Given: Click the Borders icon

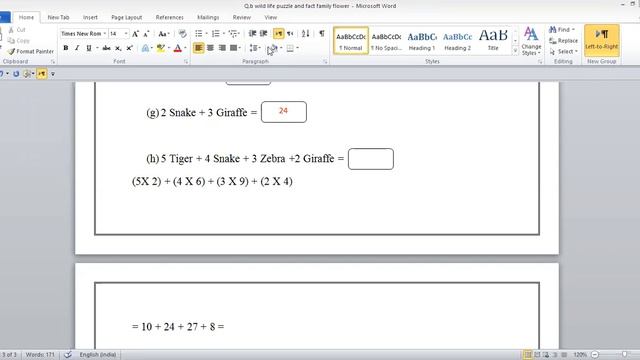Looking at the screenshot, I should [x=290, y=48].
